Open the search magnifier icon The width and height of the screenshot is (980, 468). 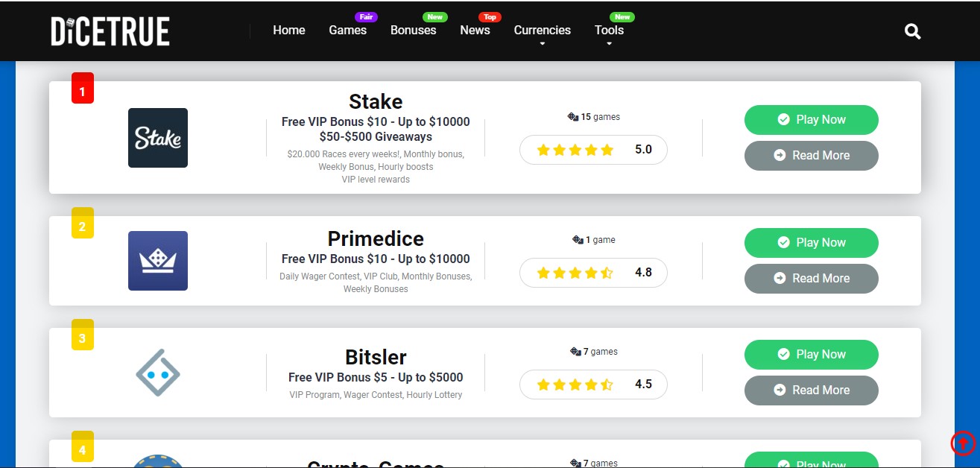[912, 31]
